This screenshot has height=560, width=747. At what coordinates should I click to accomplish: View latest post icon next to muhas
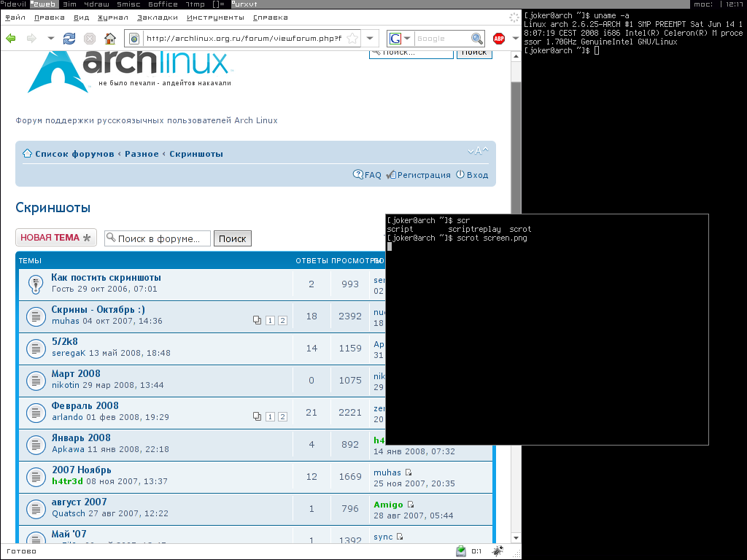[409, 472]
